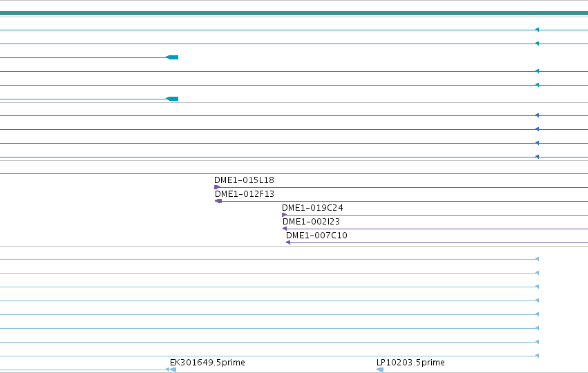Select the DME1-002I23 feature label
Screen dimensions: 588x373
(311, 222)
